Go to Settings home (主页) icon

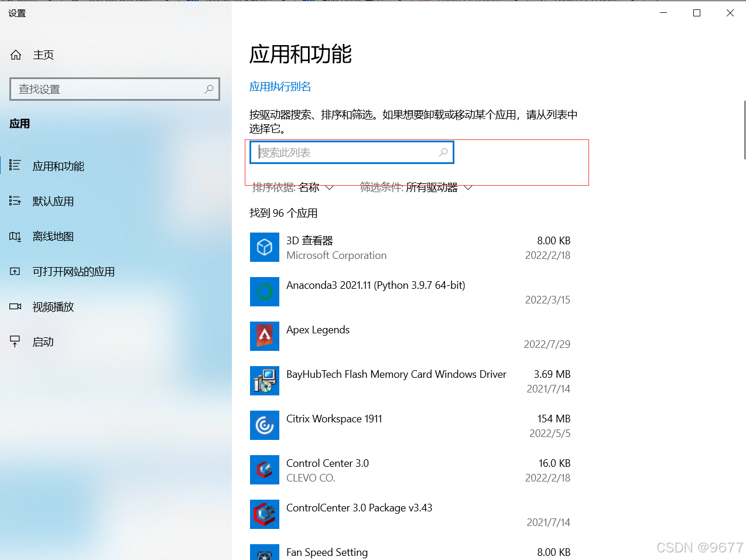tap(16, 54)
